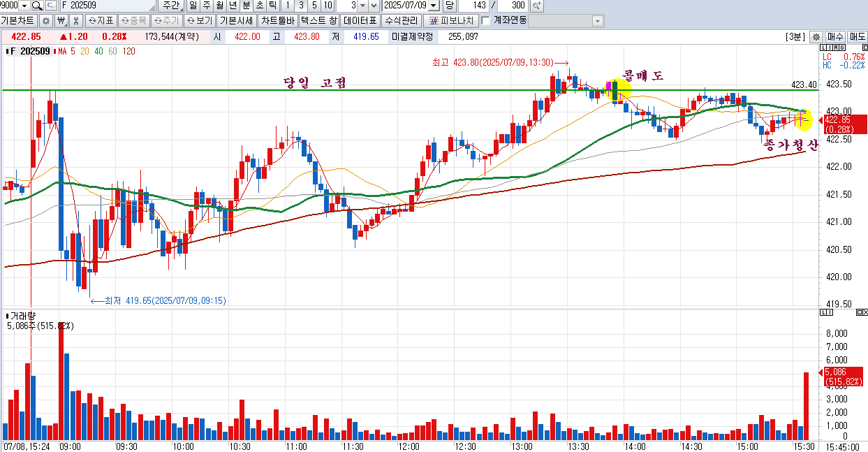Expand the 계좌연동 account dropdown

[597, 21]
